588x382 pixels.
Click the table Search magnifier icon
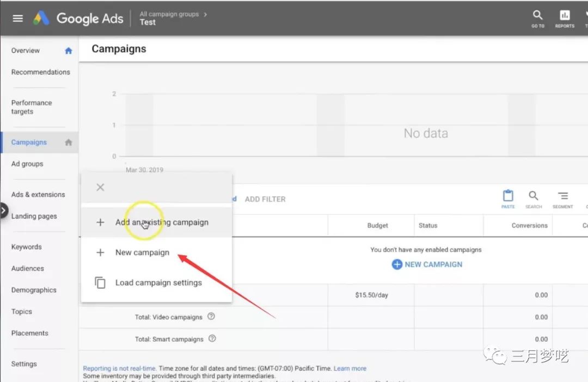(534, 198)
